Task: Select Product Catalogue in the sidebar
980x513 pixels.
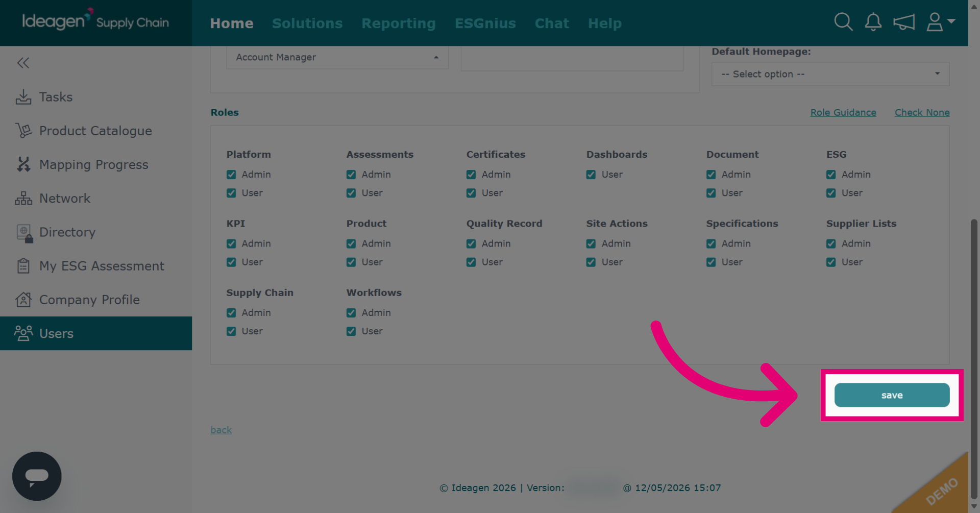Action: pos(96,131)
